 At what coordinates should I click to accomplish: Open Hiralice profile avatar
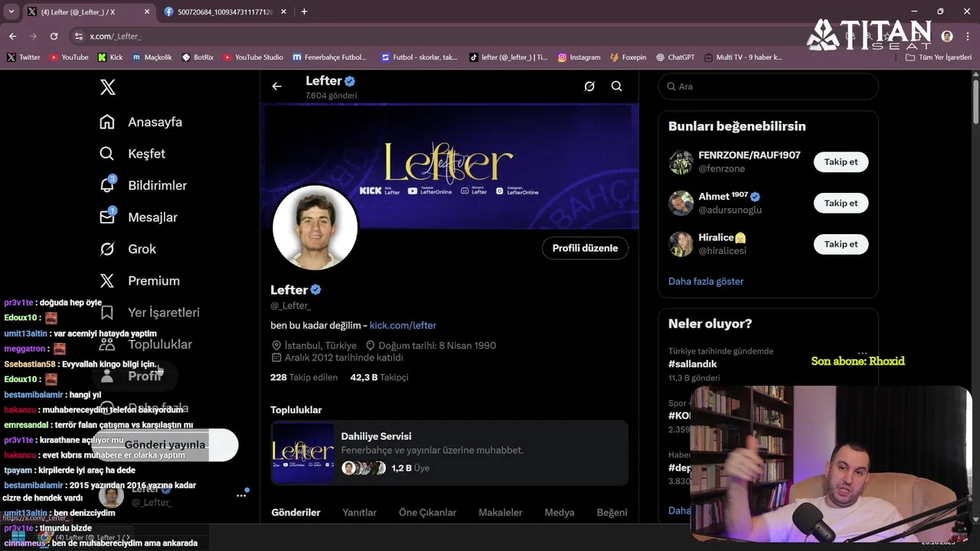(681, 244)
